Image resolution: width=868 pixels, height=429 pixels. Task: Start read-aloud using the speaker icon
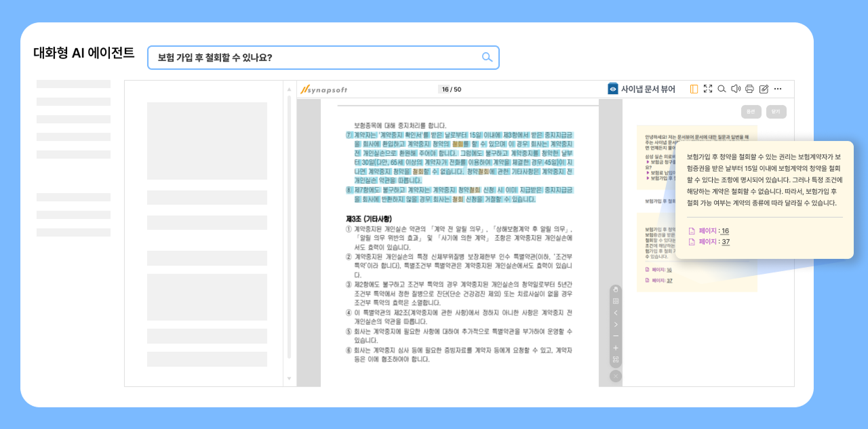pos(736,89)
